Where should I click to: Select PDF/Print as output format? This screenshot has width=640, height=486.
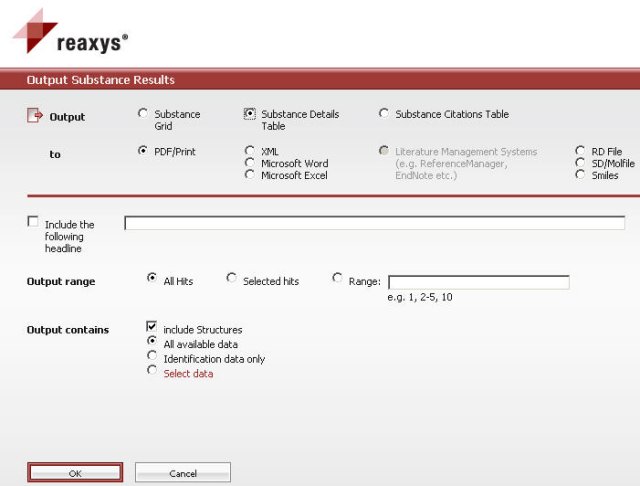pyautogui.click(x=143, y=151)
